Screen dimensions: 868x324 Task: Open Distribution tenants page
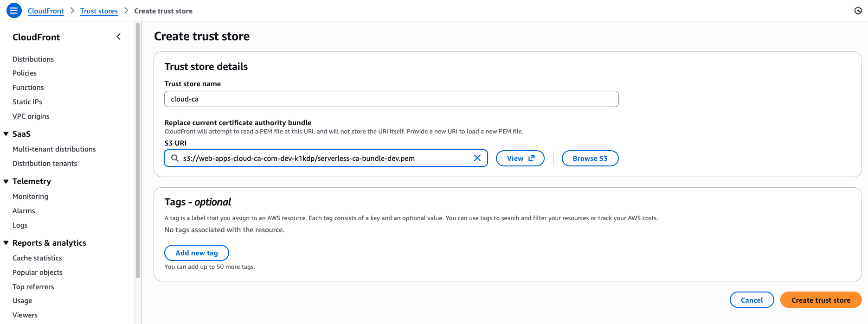pos(45,163)
